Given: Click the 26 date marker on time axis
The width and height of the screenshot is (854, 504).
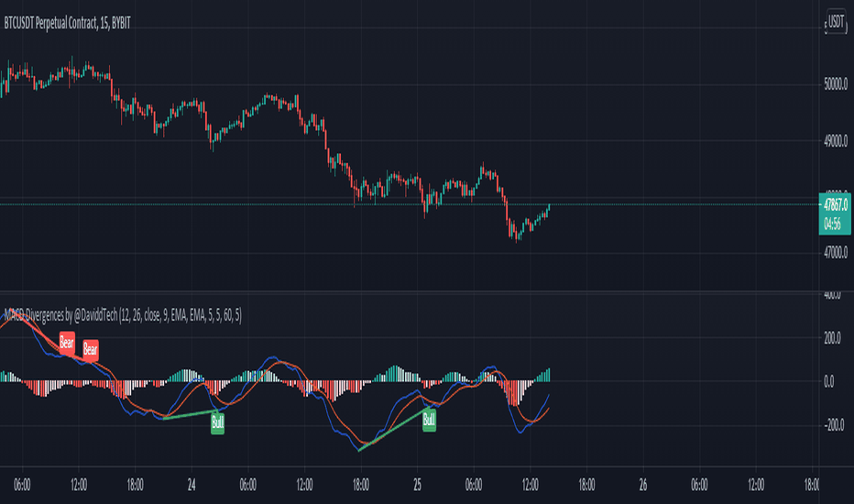Looking at the screenshot, I should pos(642,485).
